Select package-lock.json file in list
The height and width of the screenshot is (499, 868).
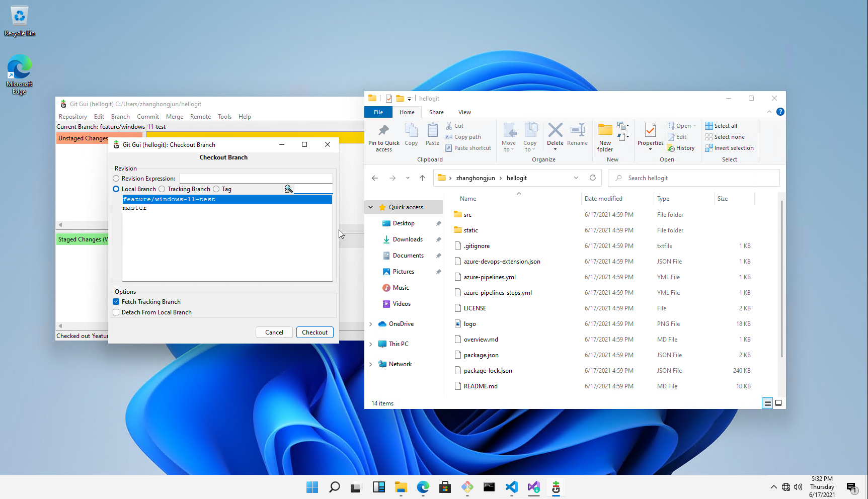pos(488,371)
